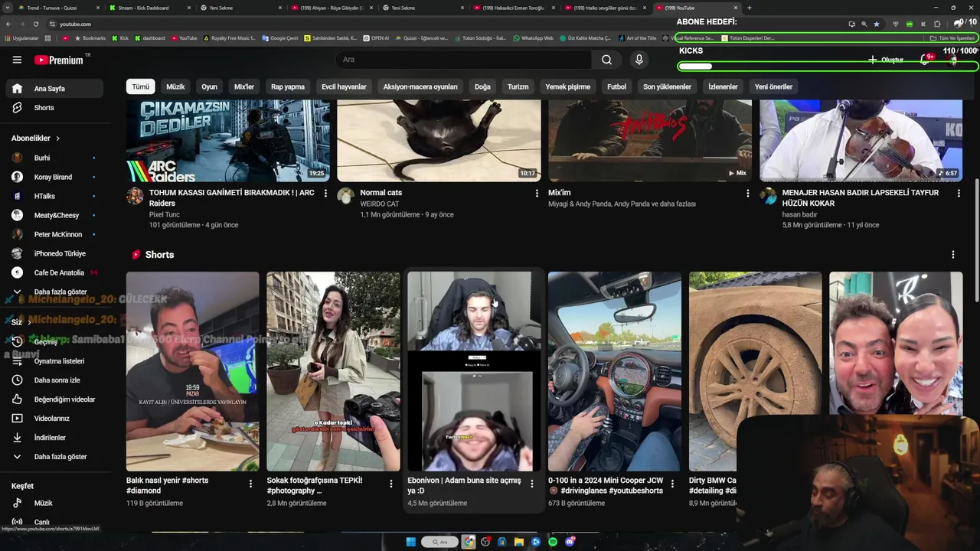Start voice search with microphone icon
The image size is (980, 551).
(639, 60)
